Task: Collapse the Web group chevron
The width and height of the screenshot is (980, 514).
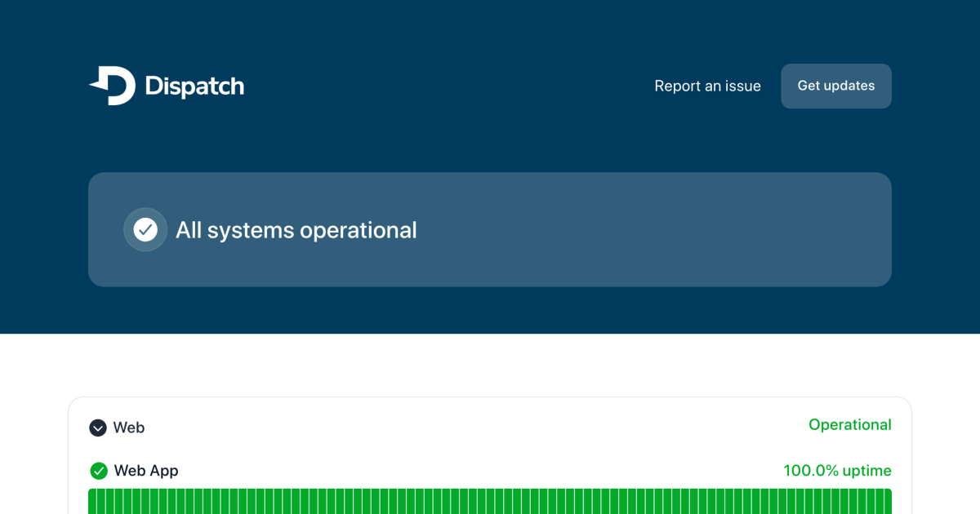Action: point(98,428)
